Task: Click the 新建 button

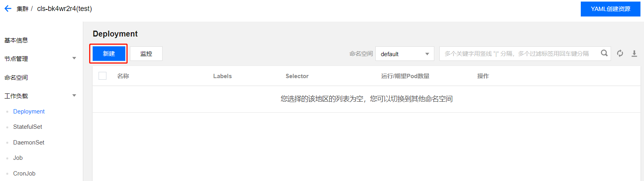Action: pyautogui.click(x=109, y=53)
